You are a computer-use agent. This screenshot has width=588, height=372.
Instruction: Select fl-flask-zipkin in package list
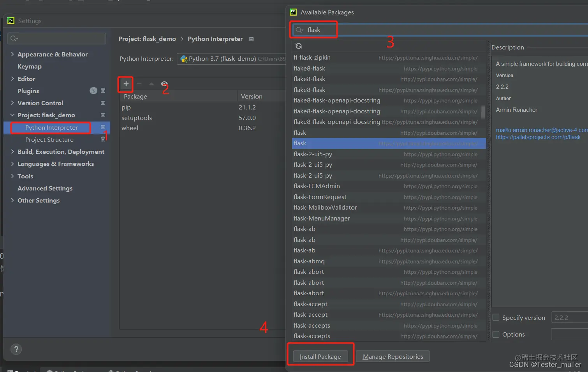[389, 58]
